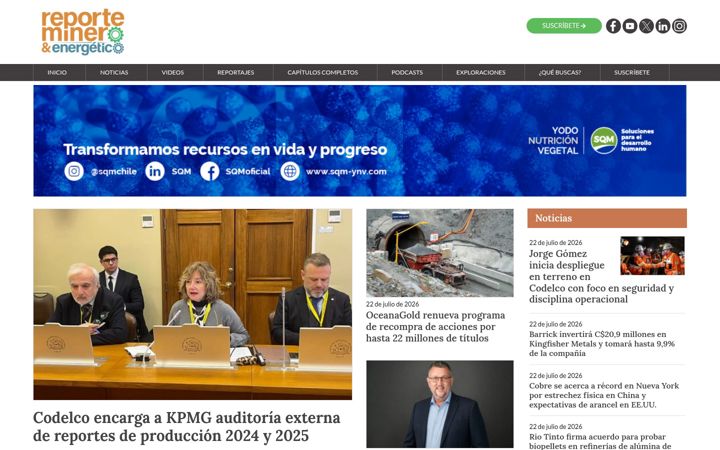Click SQMoficial text in banner
Screen dimensions: 720x450
coord(248,171)
